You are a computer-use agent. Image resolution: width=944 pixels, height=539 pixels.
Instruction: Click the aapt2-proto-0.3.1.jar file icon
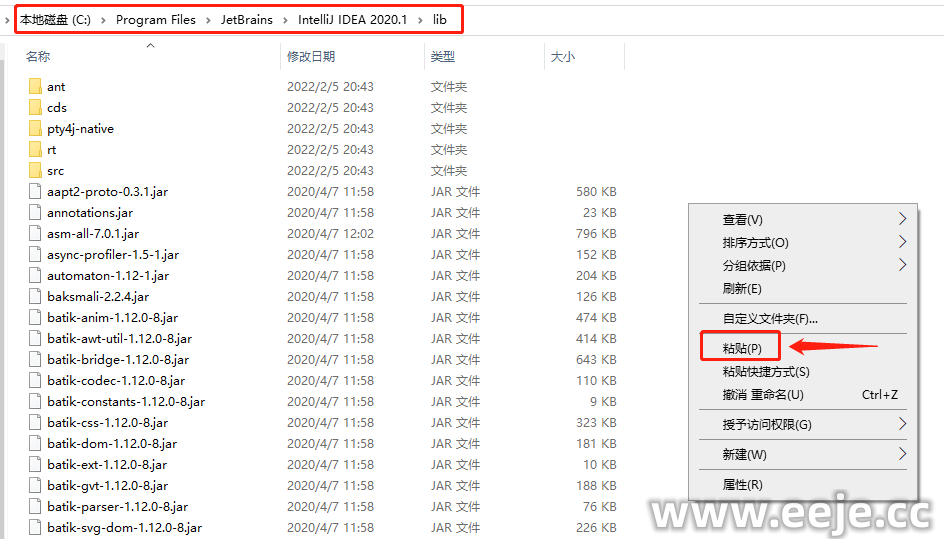tap(35, 192)
